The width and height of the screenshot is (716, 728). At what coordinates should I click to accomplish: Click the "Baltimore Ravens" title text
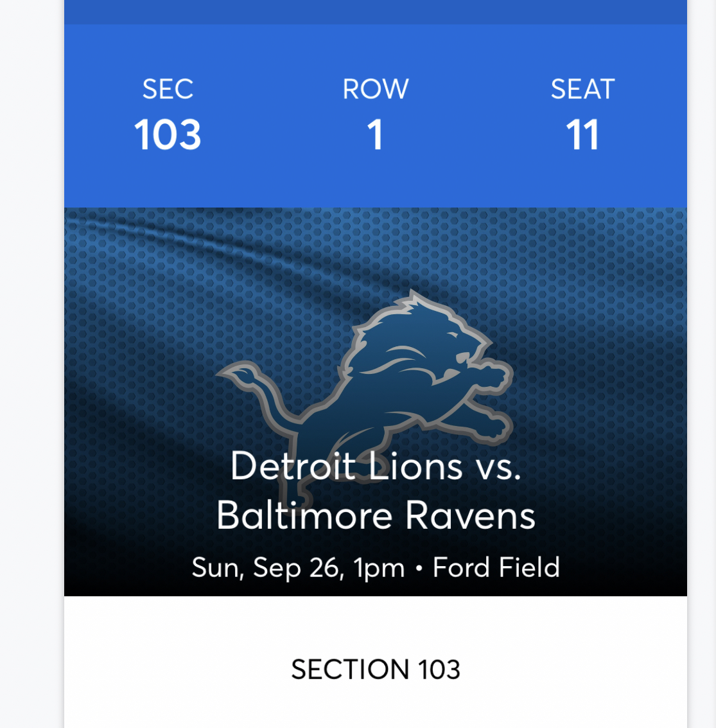[376, 515]
